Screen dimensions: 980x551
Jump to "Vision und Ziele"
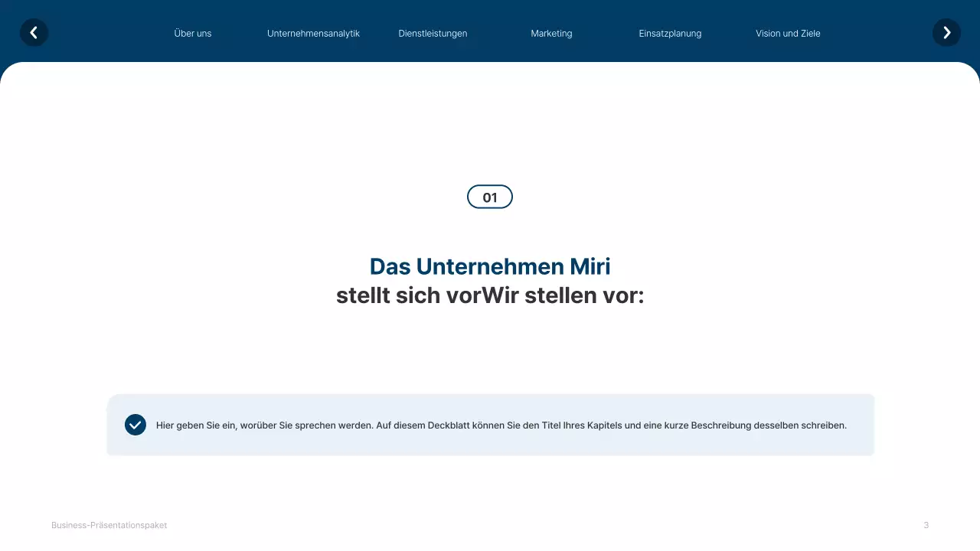(x=788, y=33)
